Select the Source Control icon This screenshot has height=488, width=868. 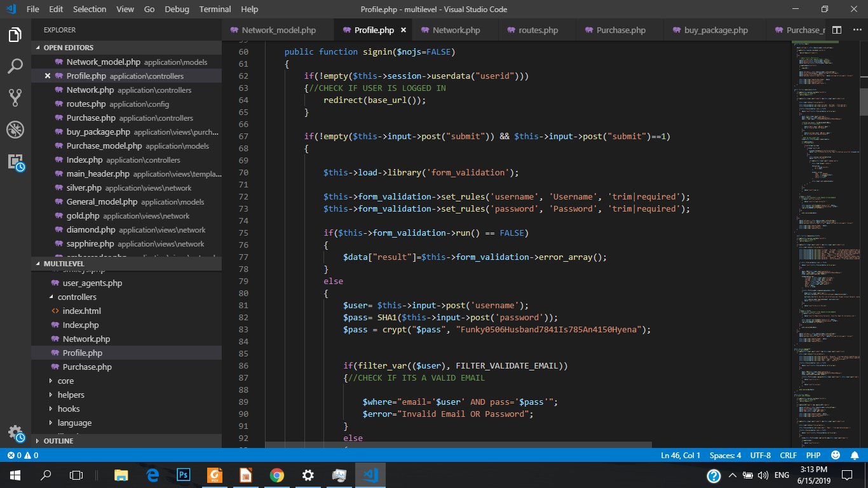pos(15,97)
